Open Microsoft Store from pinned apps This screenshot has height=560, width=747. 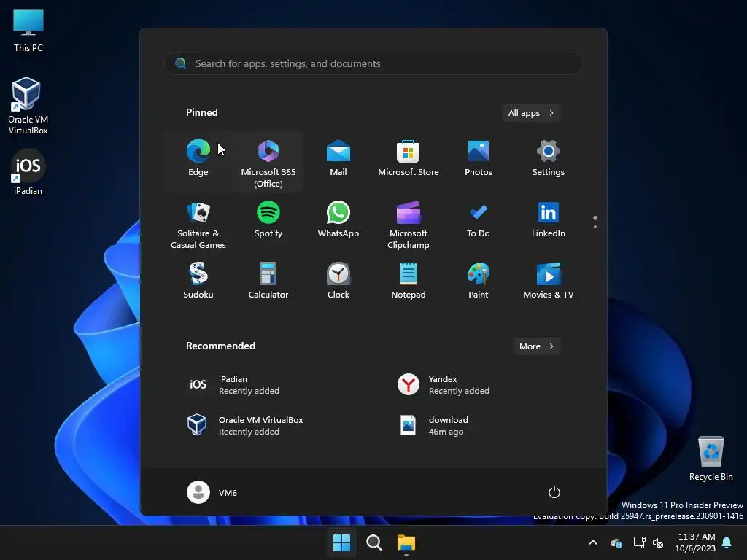tap(409, 160)
